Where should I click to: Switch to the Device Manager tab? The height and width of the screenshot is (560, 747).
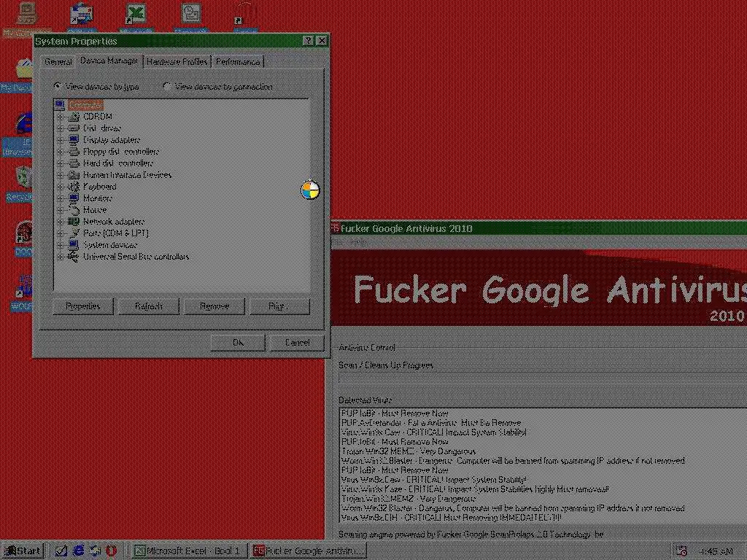click(109, 61)
